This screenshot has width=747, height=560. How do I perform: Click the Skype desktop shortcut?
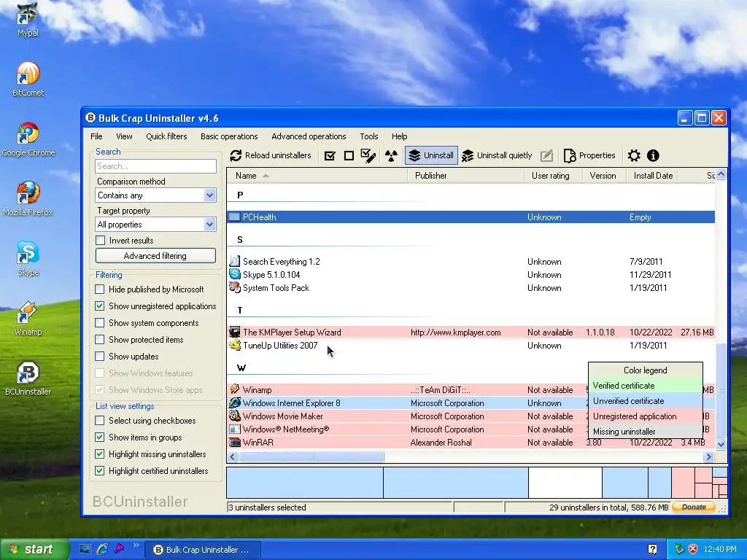tap(28, 258)
